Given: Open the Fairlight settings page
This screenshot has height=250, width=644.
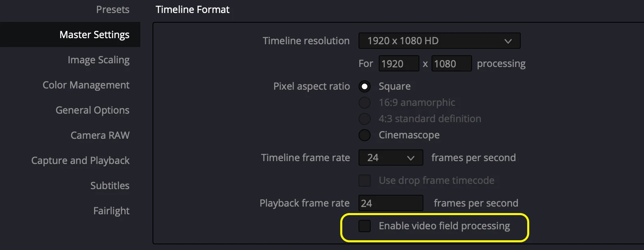Looking at the screenshot, I should click(112, 211).
